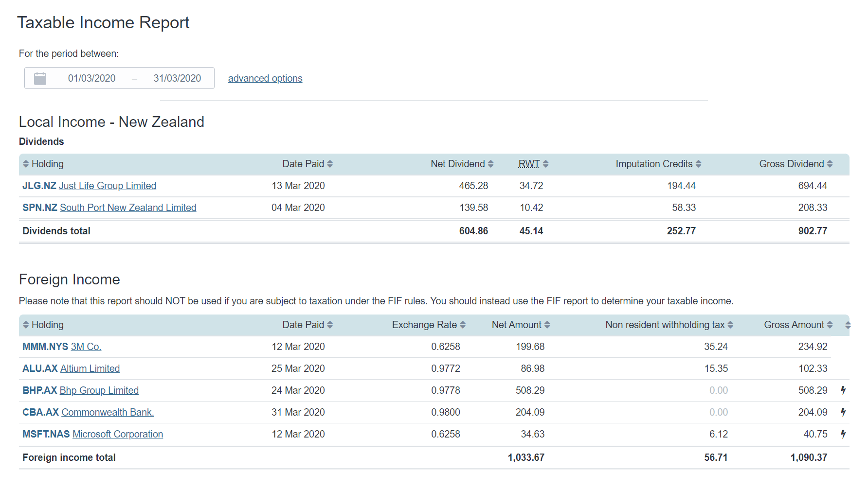Image resolution: width=868 pixels, height=490 pixels.
Task: Select total withholding tax 56.71
Action: [716, 457]
